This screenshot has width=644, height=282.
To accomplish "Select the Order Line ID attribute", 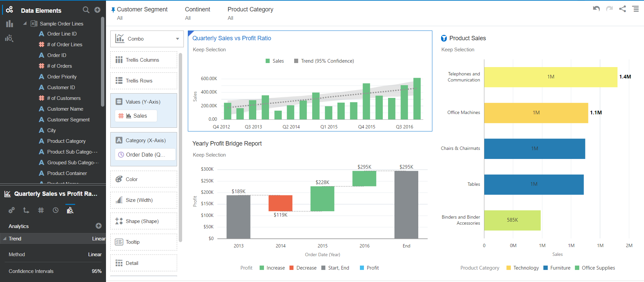I will click(62, 34).
